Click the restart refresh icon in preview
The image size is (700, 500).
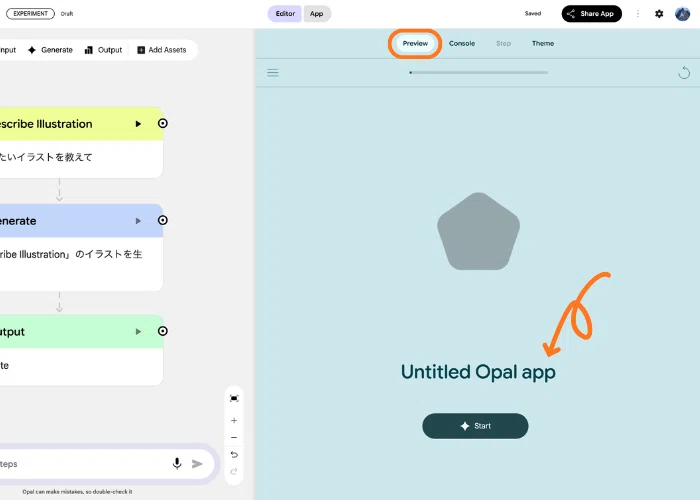[684, 72]
